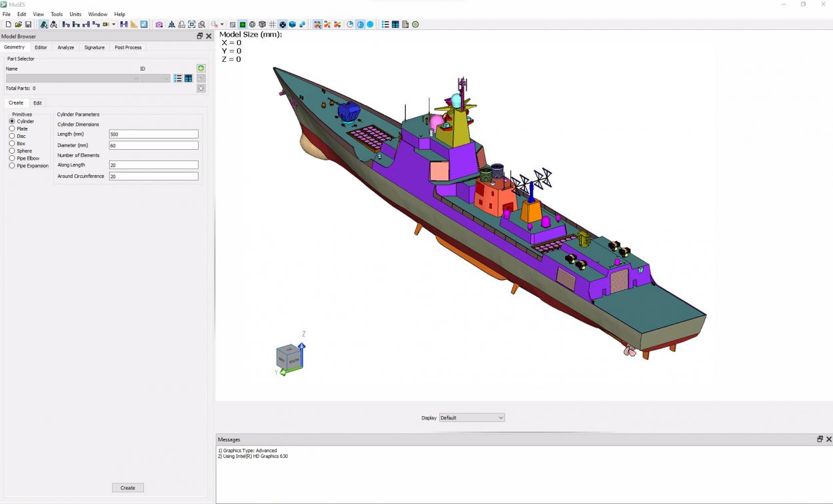Click the solid blue circle toolbar icon

click(x=370, y=25)
